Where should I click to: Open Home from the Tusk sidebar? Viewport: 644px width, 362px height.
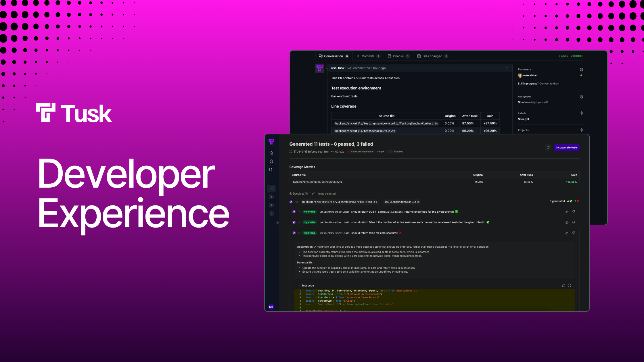tap(271, 153)
